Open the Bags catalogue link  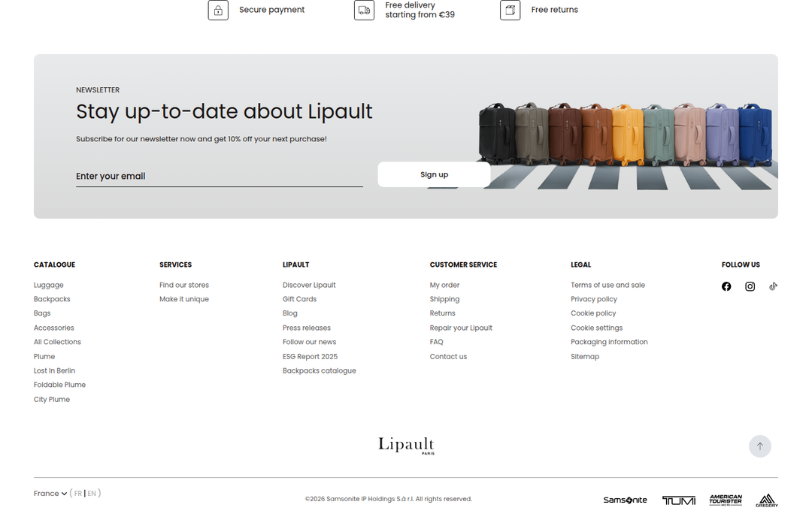click(x=42, y=313)
